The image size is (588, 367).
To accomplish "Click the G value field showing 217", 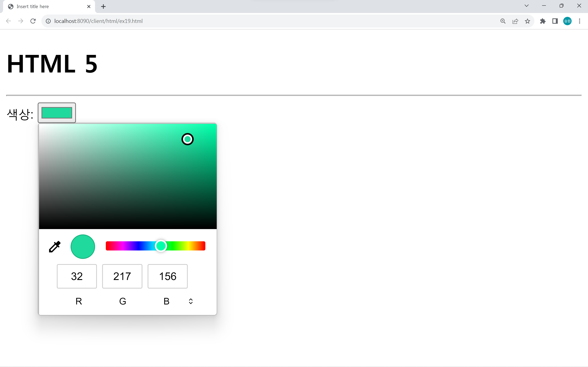I will (122, 276).
